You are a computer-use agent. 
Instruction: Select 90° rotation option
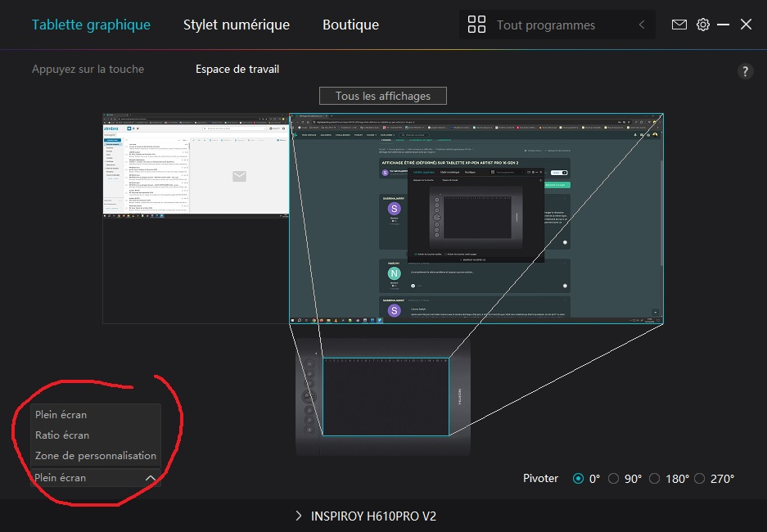614,479
